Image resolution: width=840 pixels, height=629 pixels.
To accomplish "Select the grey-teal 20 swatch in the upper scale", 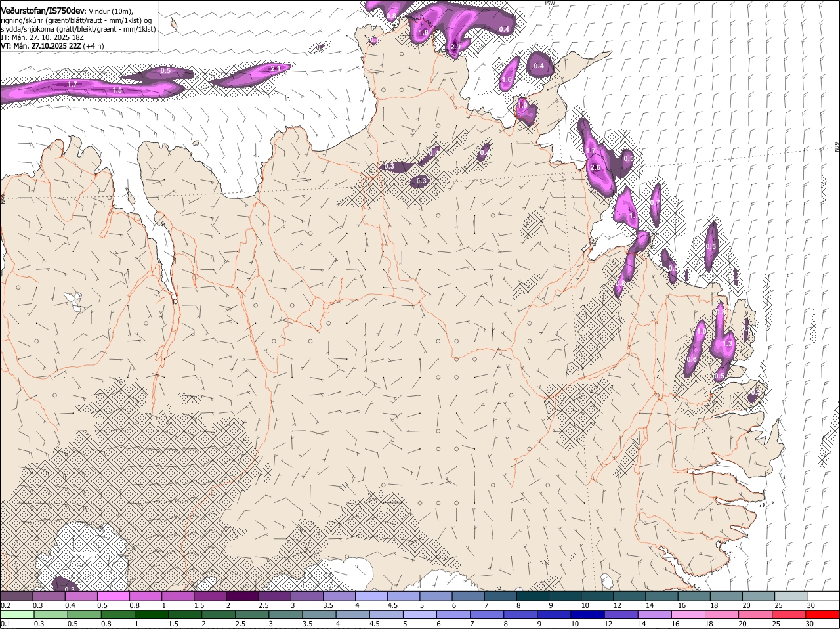I will 759,596.
